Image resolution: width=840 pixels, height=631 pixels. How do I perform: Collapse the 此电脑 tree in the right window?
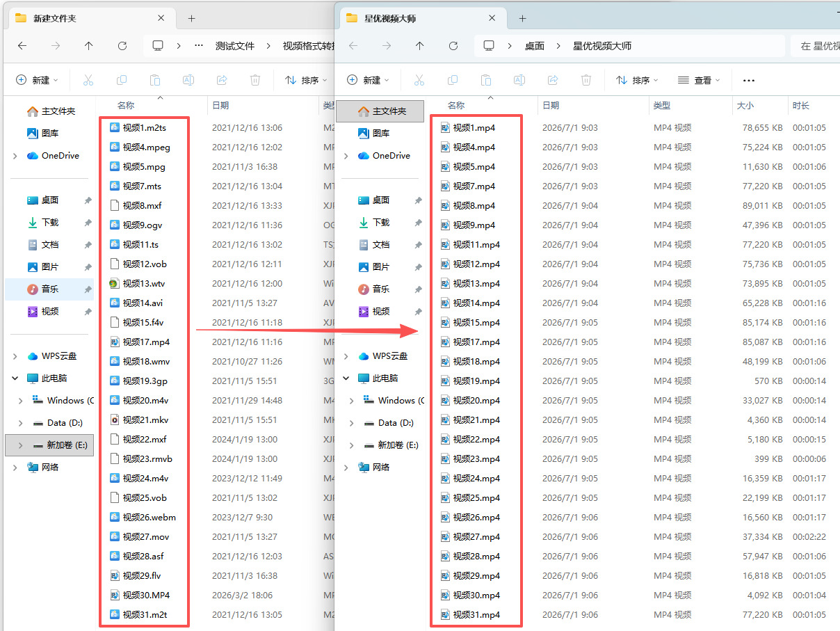[346, 378]
